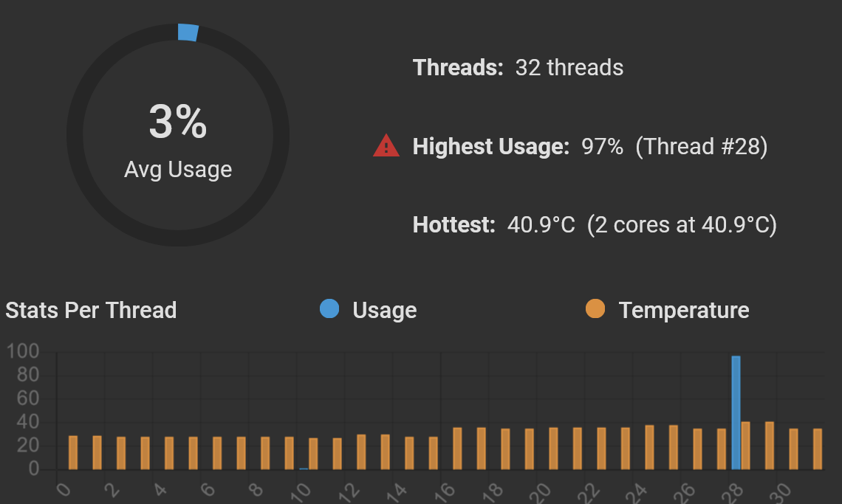This screenshot has width=842, height=504.
Task: Click the Stats Per Thread heading
Action: pos(91,310)
